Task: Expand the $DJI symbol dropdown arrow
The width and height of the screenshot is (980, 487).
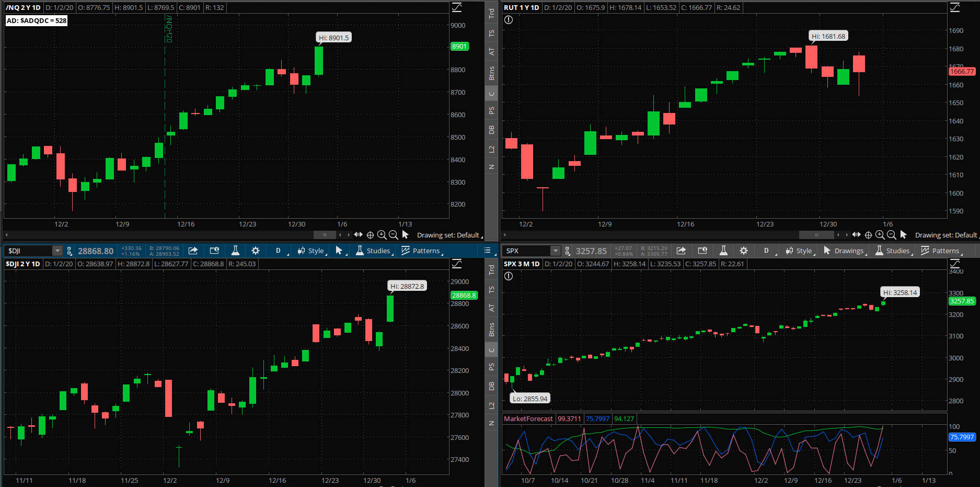Action: 57,251
